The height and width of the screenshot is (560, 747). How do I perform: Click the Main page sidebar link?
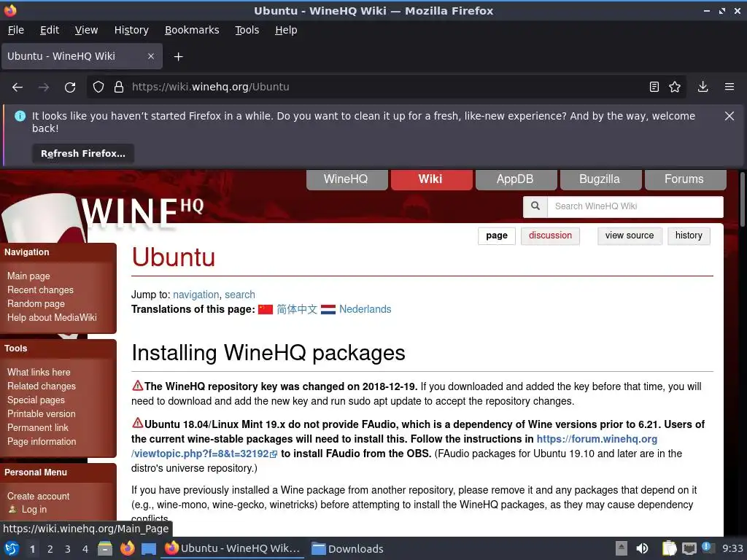[x=28, y=276]
